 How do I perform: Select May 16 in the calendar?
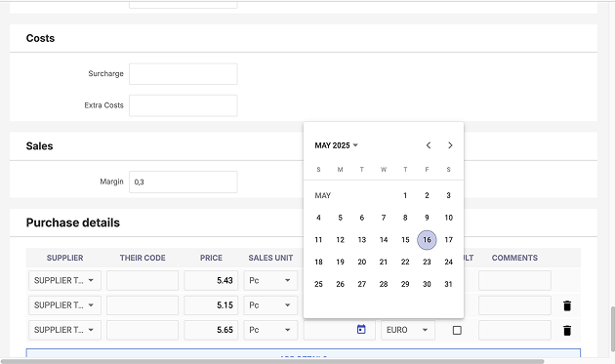coord(427,240)
